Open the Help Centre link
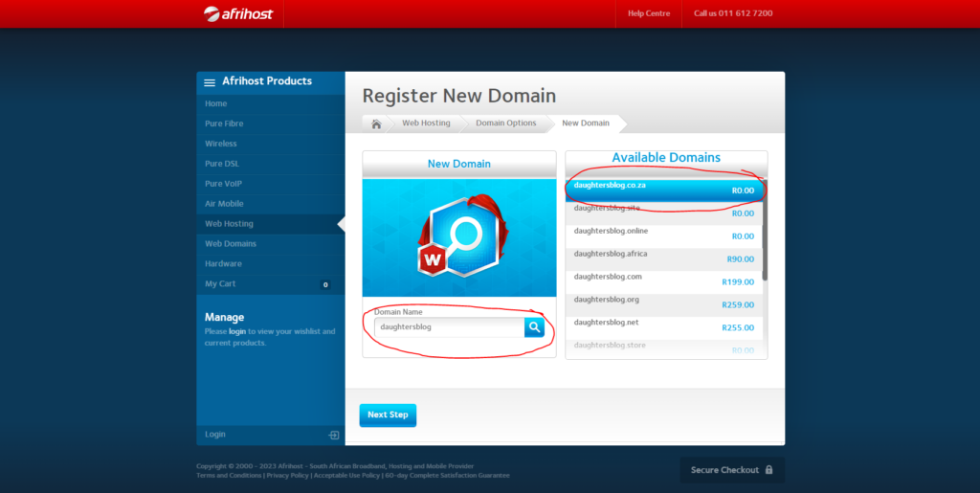Viewport: 980px width, 493px height. pyautogui.click(x=648, y=13)
